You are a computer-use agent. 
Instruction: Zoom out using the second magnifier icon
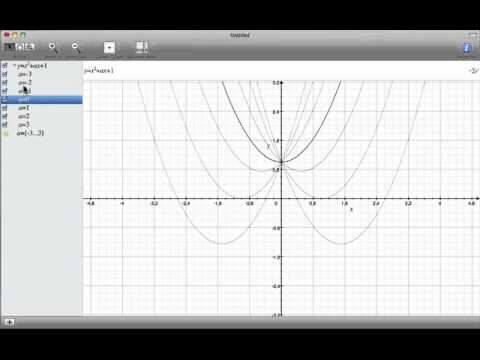pyautogui.click(x=76, y=47)
